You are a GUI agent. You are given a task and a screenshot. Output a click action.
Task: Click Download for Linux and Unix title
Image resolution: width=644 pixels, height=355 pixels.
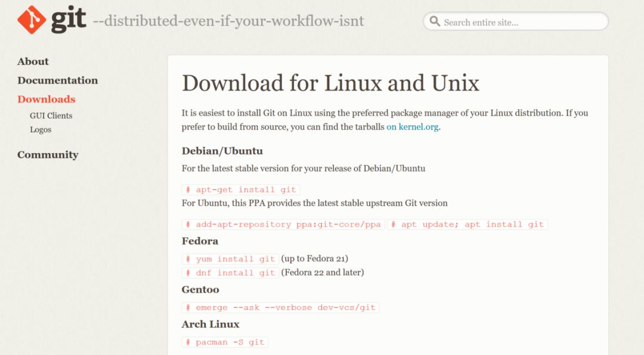pos(330,84)
